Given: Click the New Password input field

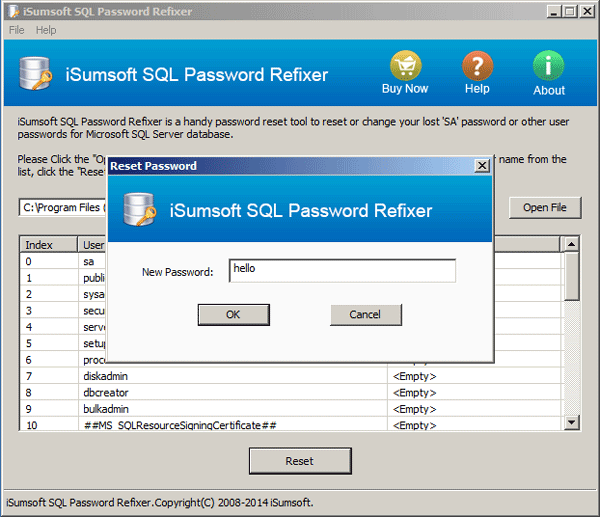Looking at the screenshot, I should tap(342, 271).
